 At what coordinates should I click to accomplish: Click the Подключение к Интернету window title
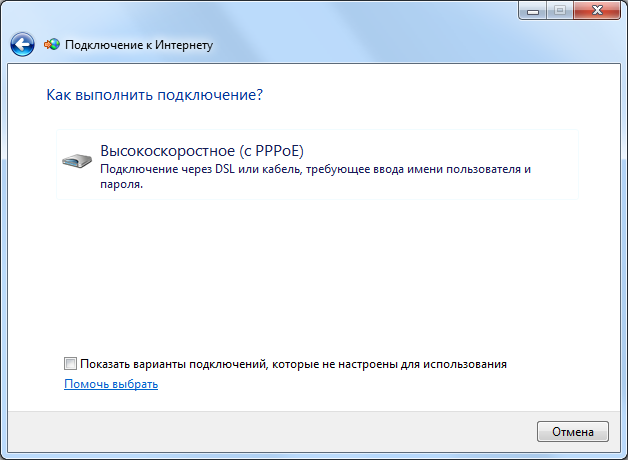click(139, 45)
